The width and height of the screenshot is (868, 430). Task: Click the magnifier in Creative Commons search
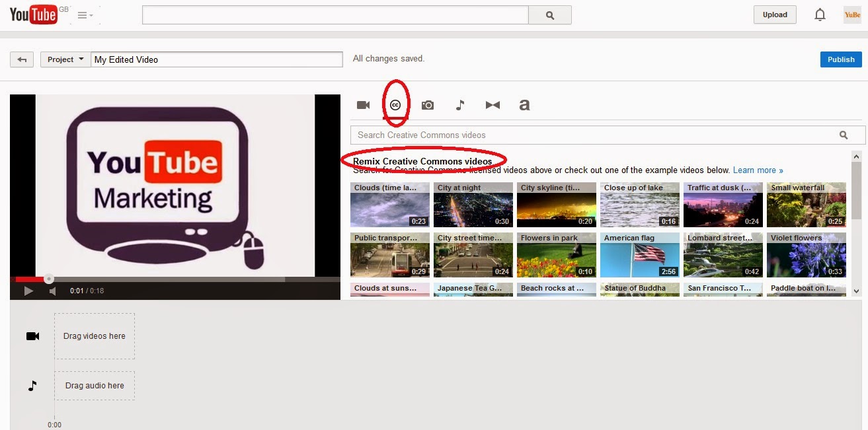click(844, 135)
